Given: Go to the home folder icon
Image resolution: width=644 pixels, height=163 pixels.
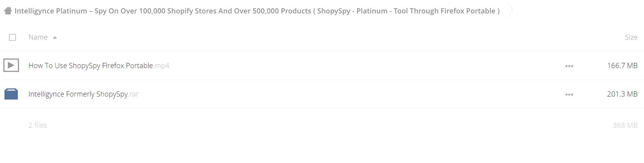Looking at the screenshot, I should (x=8, y=11).
